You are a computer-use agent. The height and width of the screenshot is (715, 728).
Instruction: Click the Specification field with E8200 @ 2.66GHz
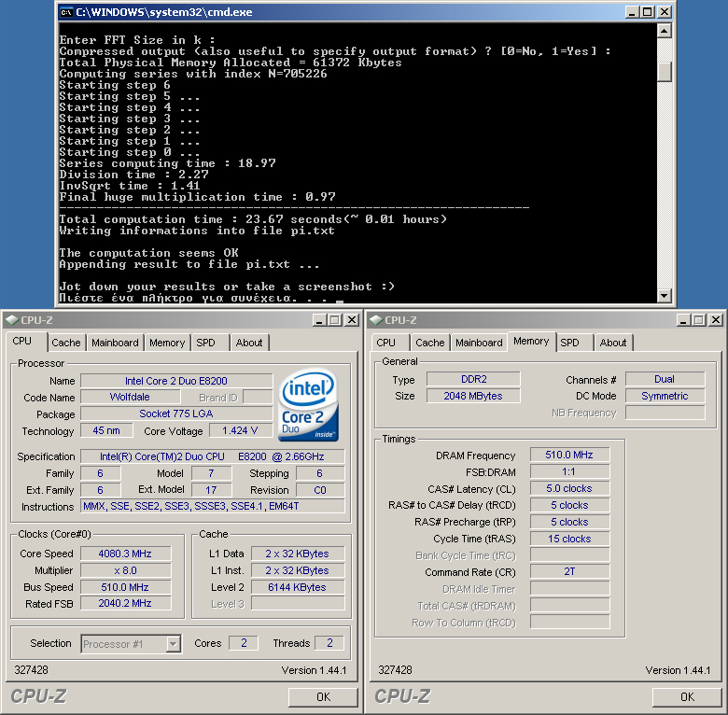tap(212, 456)
